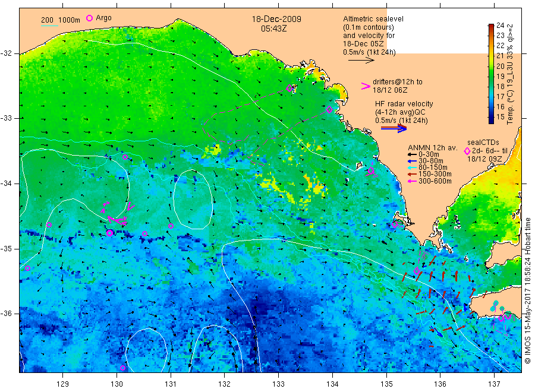The width and height of the screenshot is (535, 392).
Task: Click the red arrow beside 150-300m
Action: (412, 174)
